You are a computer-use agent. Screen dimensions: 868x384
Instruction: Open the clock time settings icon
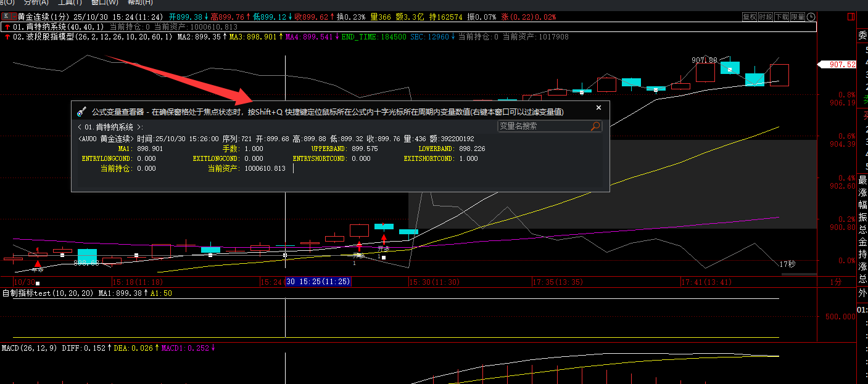[811, 17]
